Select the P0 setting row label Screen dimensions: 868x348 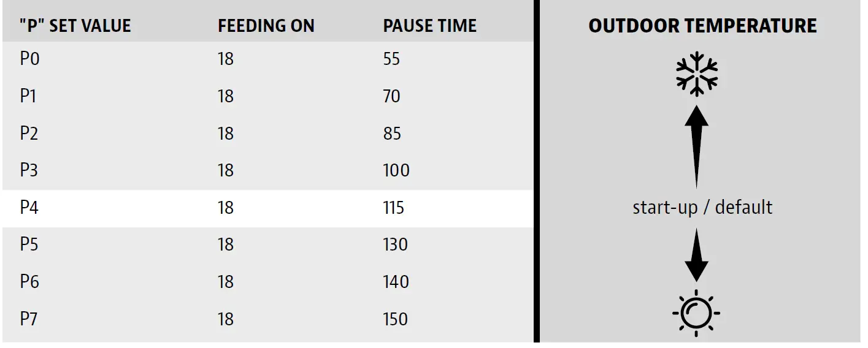pos(29,59)
